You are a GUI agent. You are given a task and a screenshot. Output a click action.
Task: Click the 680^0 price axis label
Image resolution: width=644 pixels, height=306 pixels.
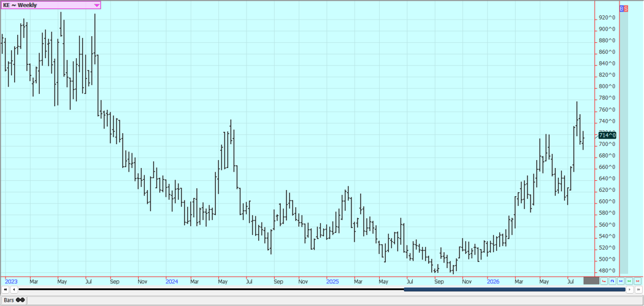coord(607,156)
